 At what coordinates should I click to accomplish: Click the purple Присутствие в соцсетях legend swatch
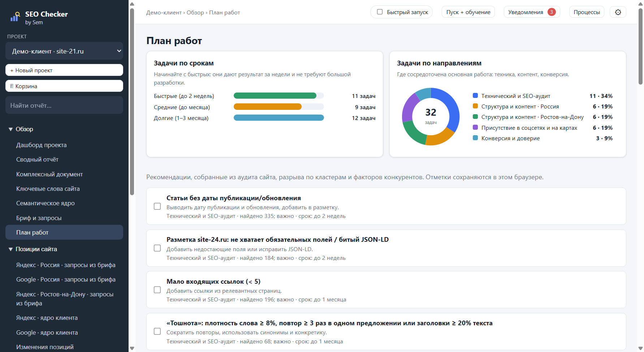[475, 128]
